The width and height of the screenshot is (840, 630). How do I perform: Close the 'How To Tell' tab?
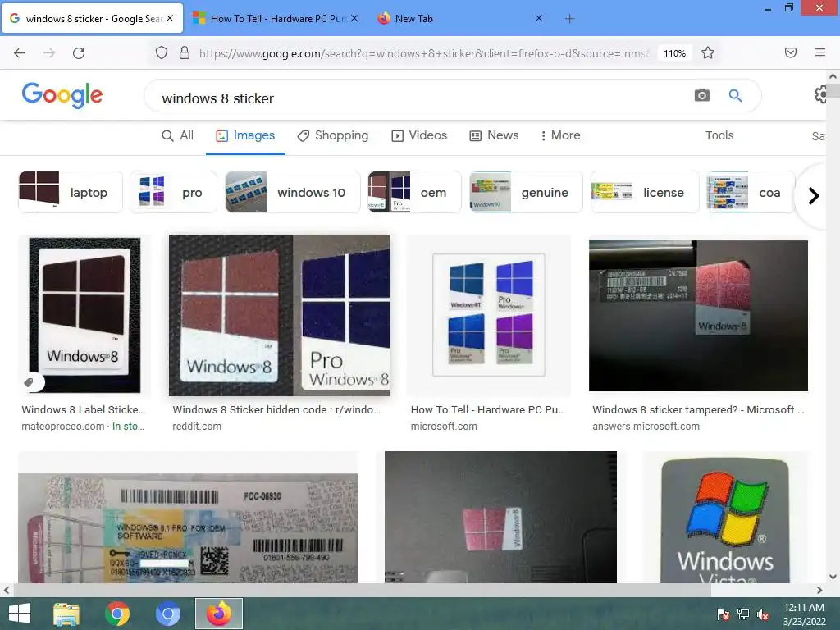click(x=354, y=18)
